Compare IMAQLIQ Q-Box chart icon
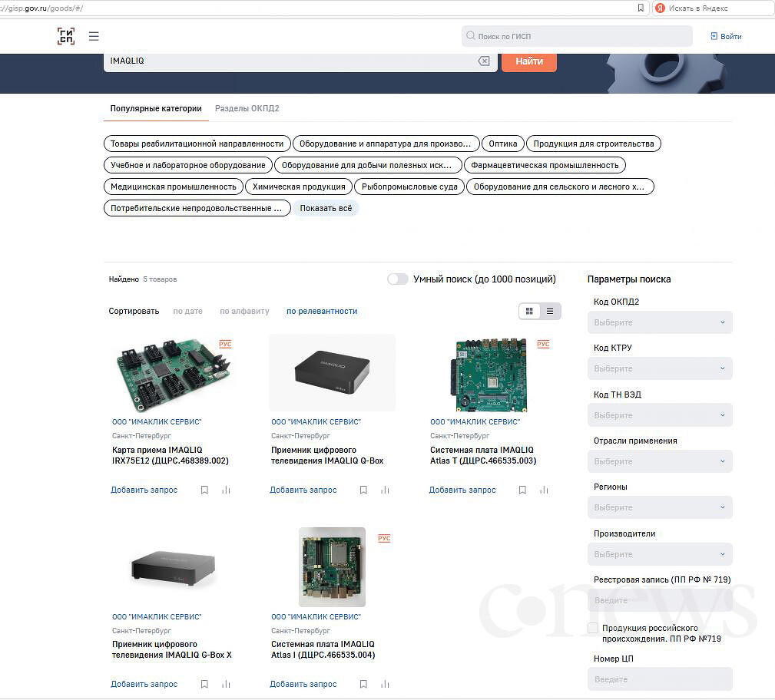 coord(385,490)
